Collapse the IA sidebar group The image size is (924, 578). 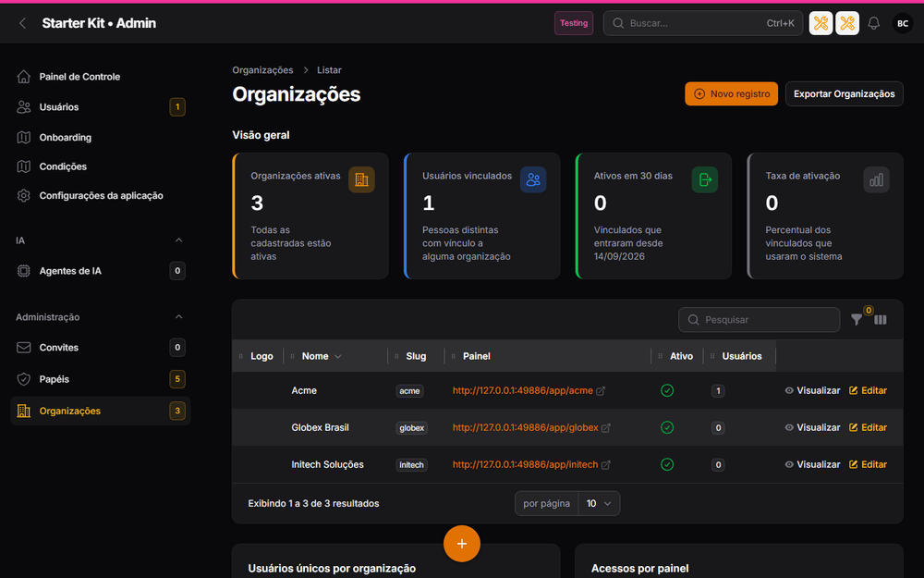178,240
